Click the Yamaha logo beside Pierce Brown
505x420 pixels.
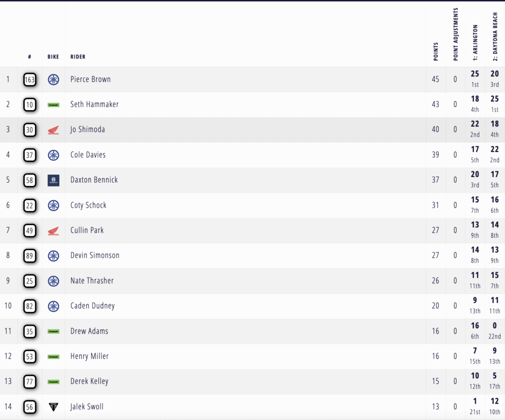(x=53, y=79)
